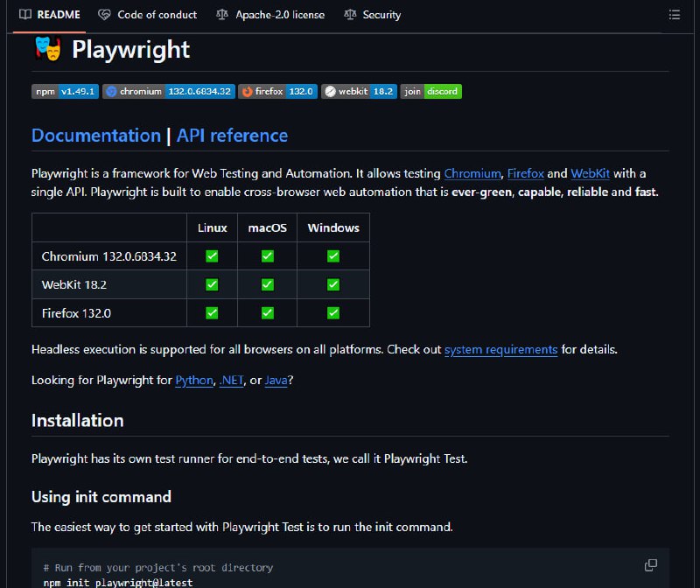Click the WebKit macOS green checkmark

[268, 284]
